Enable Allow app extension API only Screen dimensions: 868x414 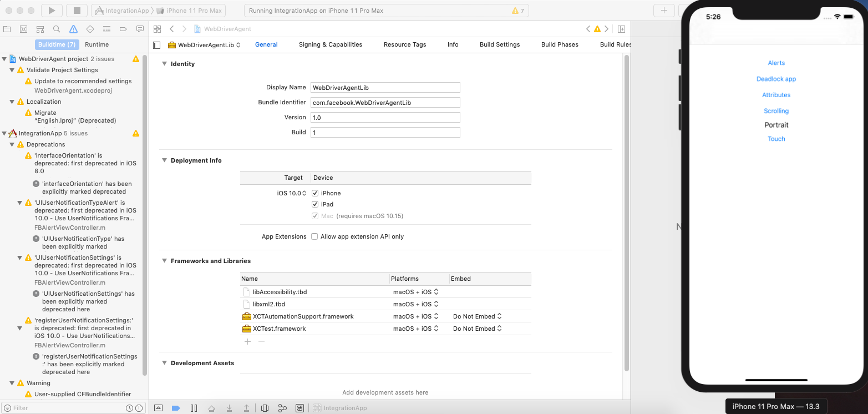pyautogui.click(x=314, y=236)
